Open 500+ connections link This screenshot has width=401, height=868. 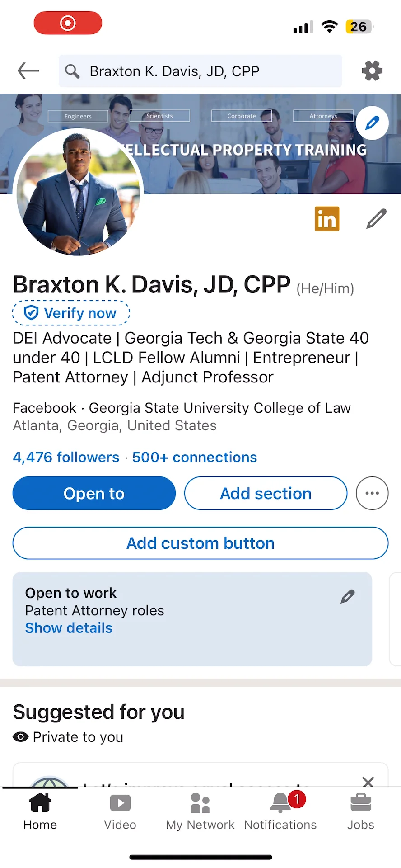click(x=195, y=457)
